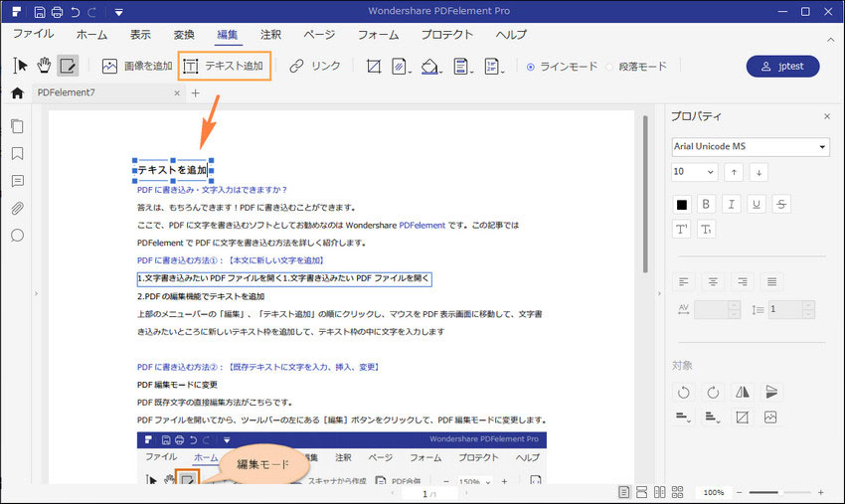
Task: Justify text alignment
Action: point(771,282)
